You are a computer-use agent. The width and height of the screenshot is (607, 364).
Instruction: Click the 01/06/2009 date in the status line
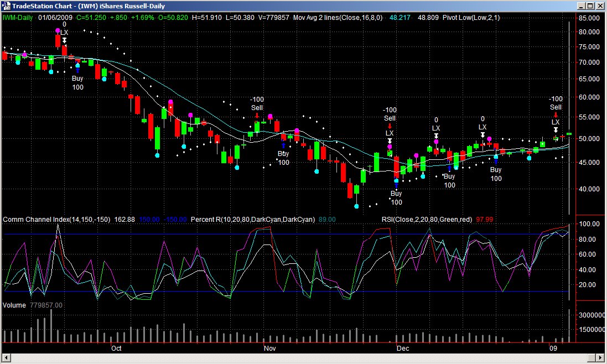click(55, 18)
